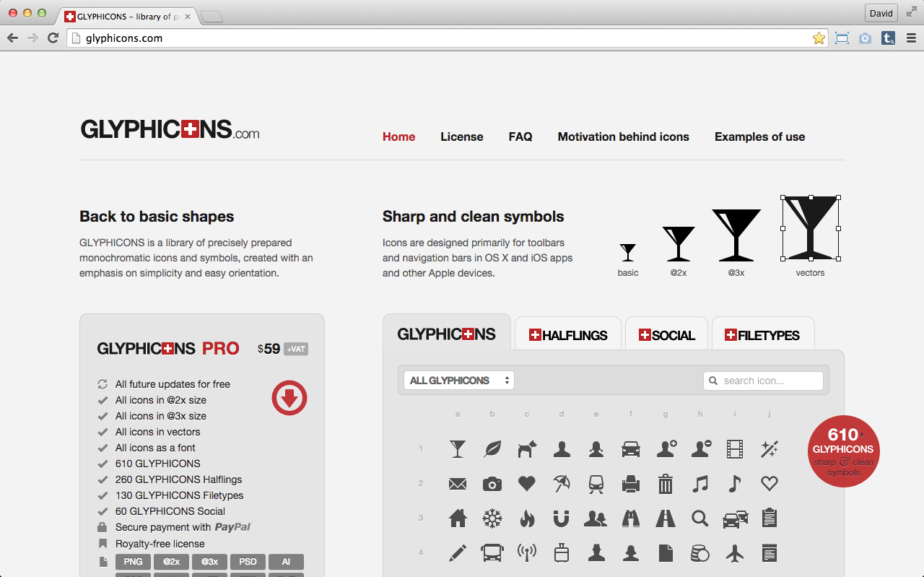The image size is (924, 577).
Task: Select the magnifying glass glyph icon
Action: [699, 519]
